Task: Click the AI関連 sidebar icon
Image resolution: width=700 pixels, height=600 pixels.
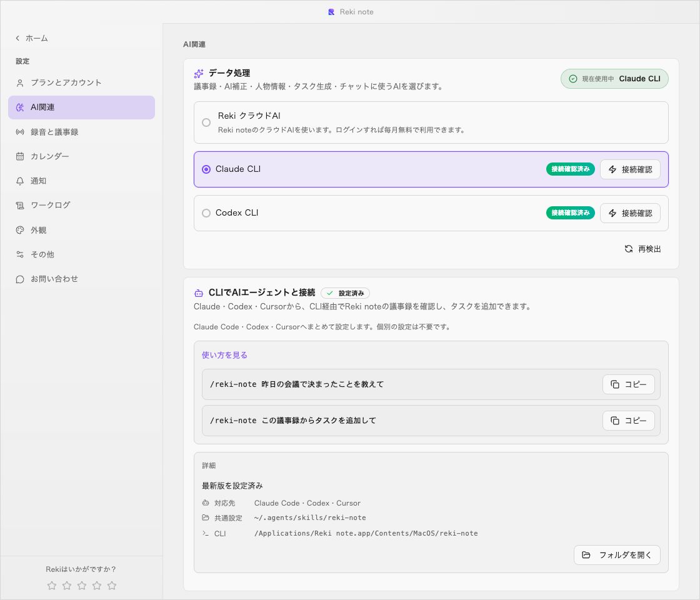Action: point(19,107)
